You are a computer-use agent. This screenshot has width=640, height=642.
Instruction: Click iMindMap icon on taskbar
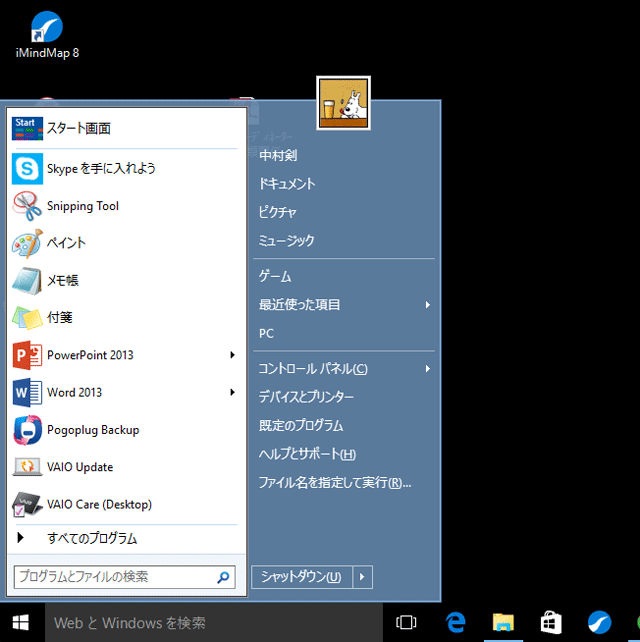[x=599, y=623]
